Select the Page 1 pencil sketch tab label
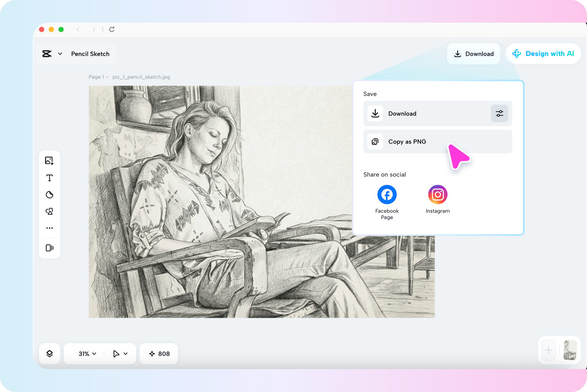Image resolution: width=587 pixels, height=392 pixels. click(130, 77)
